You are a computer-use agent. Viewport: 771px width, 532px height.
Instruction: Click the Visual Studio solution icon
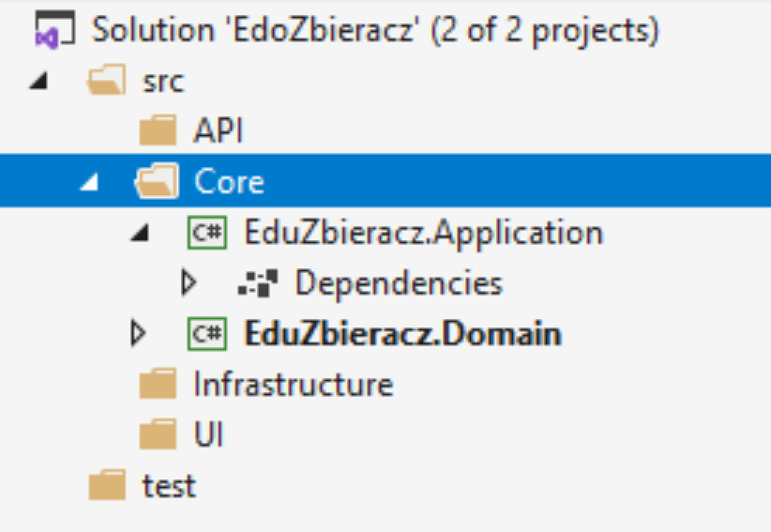click(54, 29)
